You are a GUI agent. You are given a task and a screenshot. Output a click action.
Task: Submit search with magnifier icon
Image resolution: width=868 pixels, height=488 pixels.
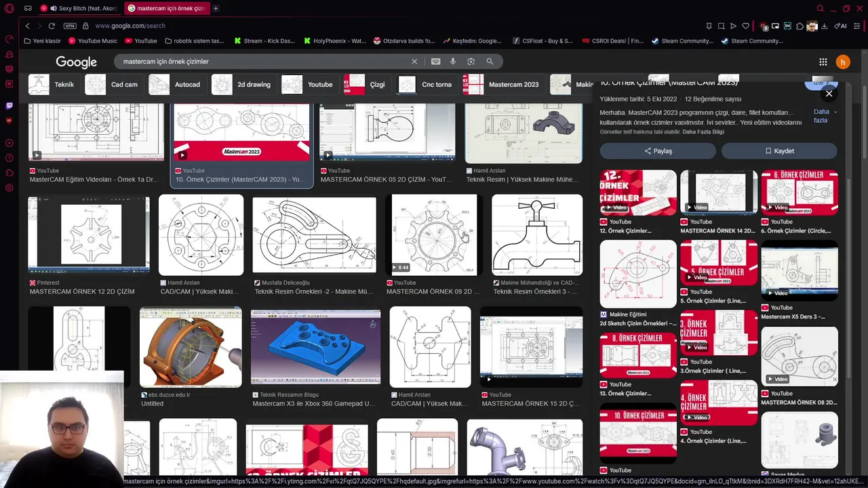pyautogui.click(x=490, y=61)
